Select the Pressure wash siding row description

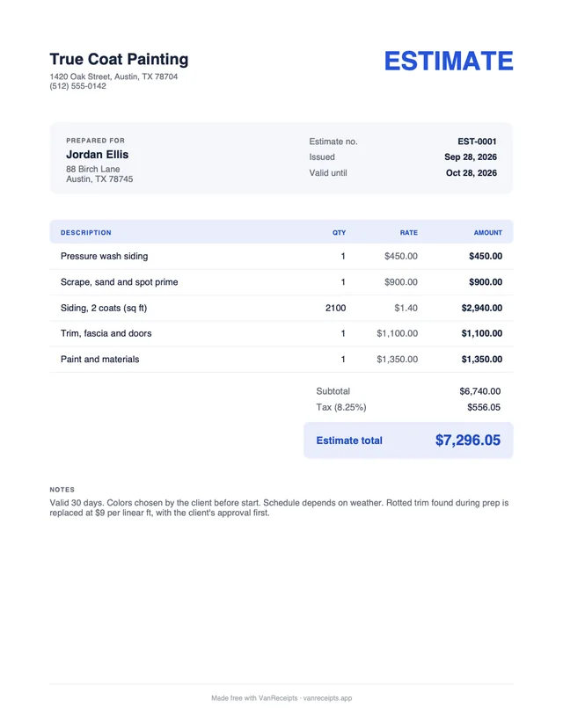click(x=104, y=256)
